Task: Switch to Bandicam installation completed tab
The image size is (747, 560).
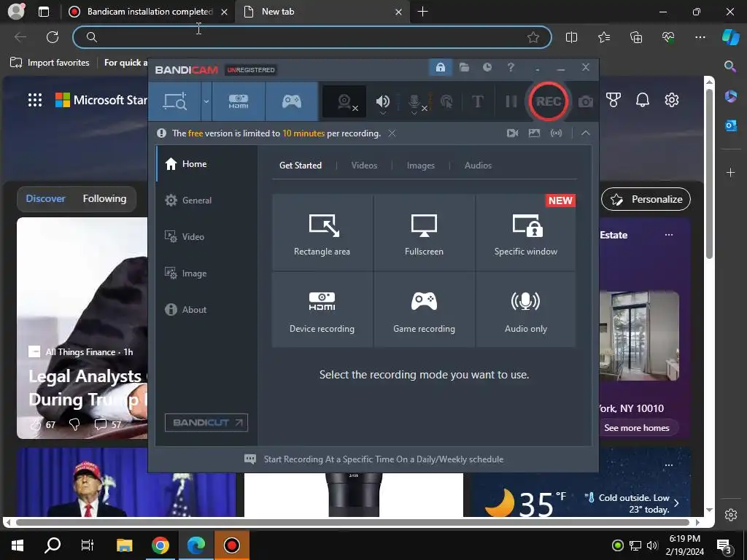Action: tap(148, 12)
